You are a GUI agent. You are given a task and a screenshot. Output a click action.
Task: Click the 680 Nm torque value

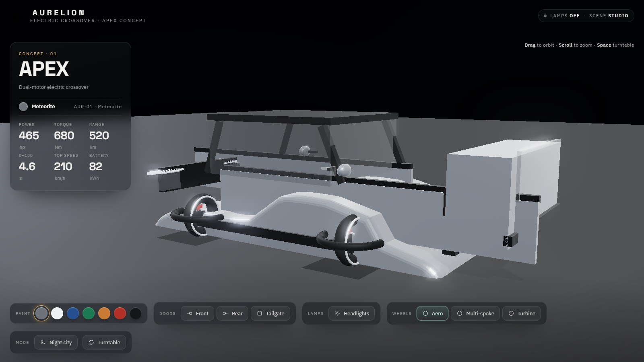tap(64, 136)
